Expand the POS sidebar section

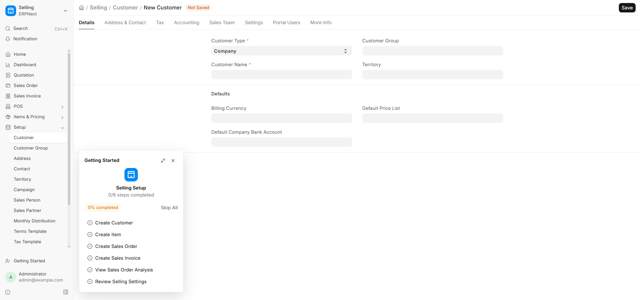click(62, 107)
